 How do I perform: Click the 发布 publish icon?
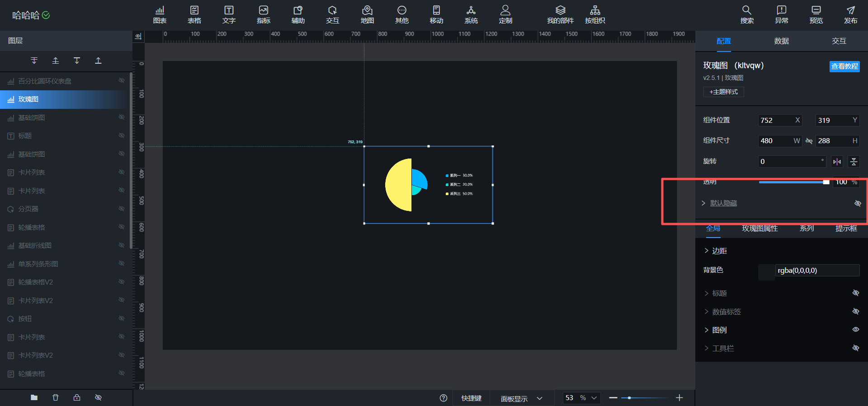[x=850, y=15]
